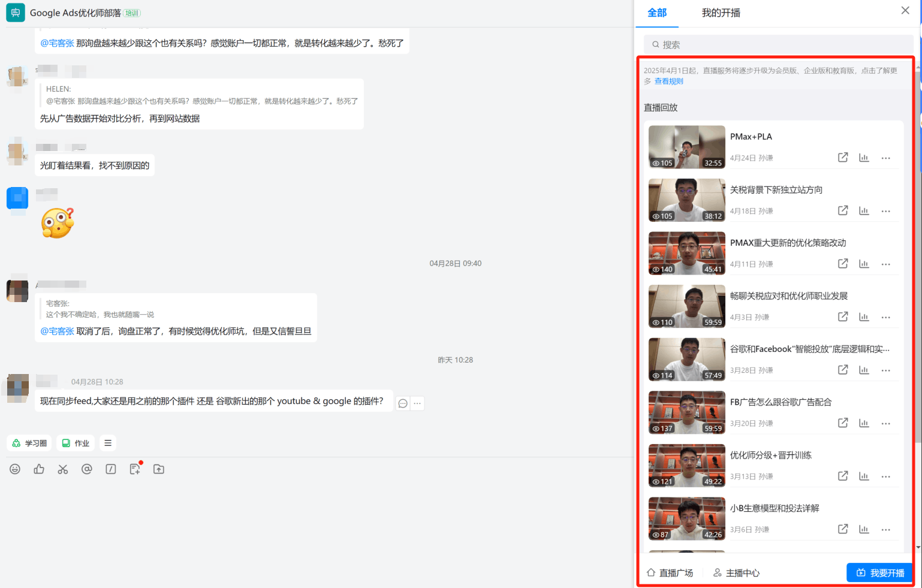Click the PMax+PLA video thumbnail
This screenshot has width=922, height=588.
(x=686, y=146)
